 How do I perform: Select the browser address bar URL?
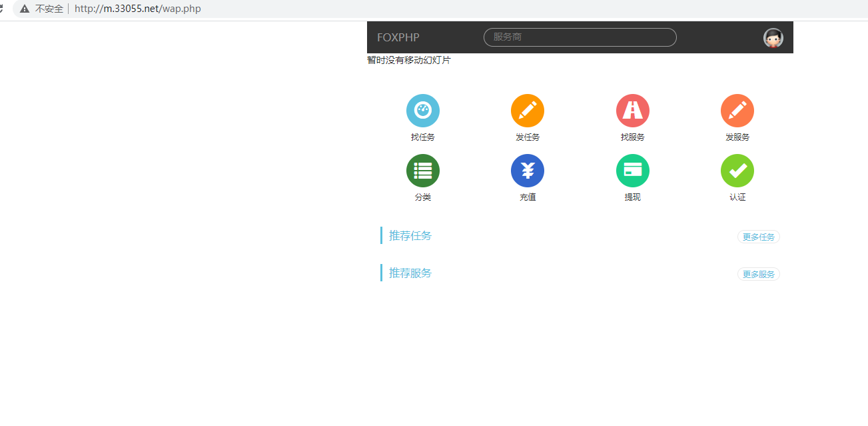point(138,9)
